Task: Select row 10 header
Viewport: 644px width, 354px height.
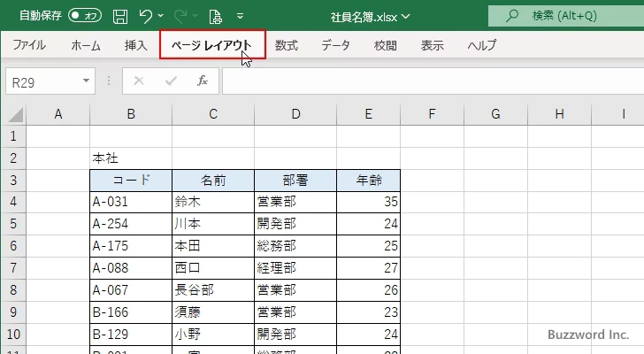Action: 13,335
